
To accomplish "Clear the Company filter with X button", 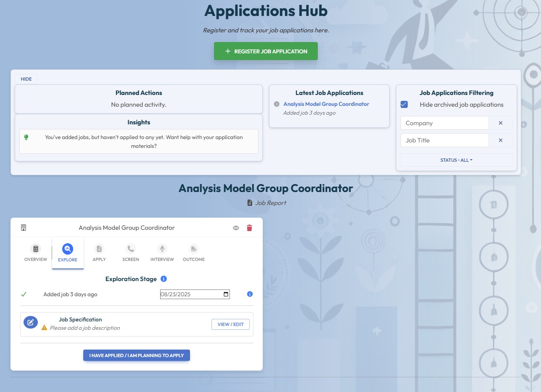I will pos(500,123).
